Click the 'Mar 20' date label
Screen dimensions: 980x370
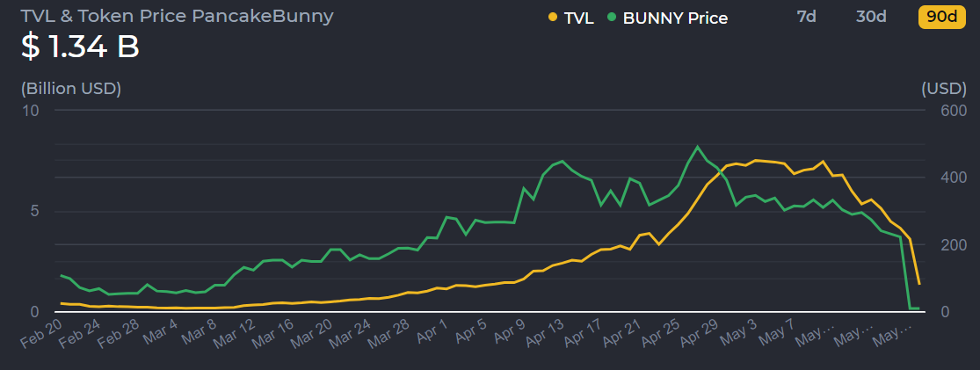coord(313,332)
